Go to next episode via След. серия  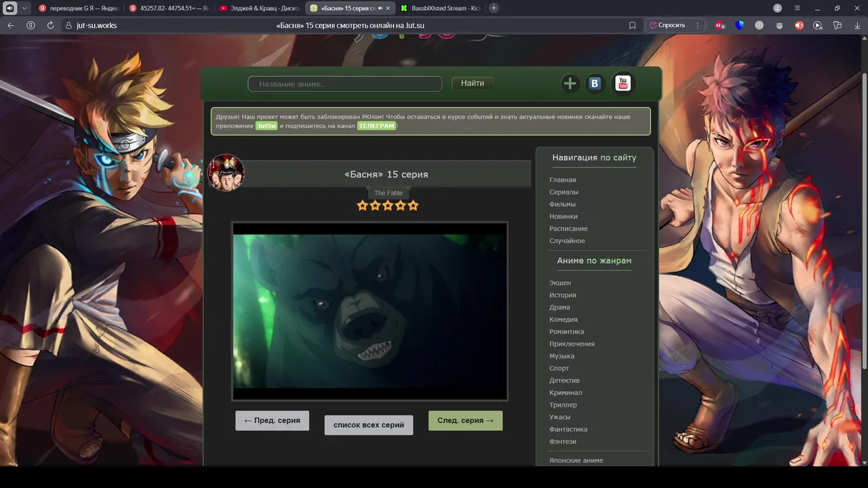tap(465, 420)
